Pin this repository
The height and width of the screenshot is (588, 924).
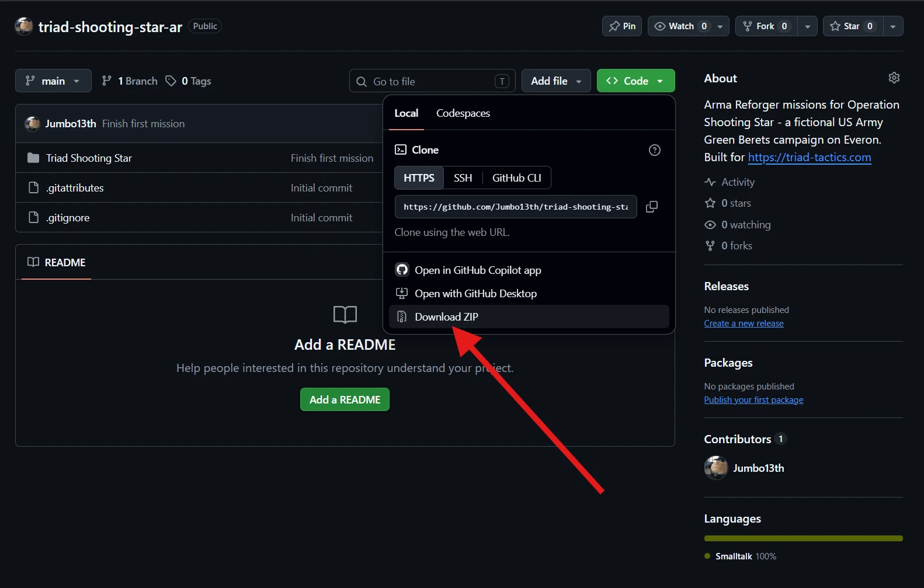(622, 26)
